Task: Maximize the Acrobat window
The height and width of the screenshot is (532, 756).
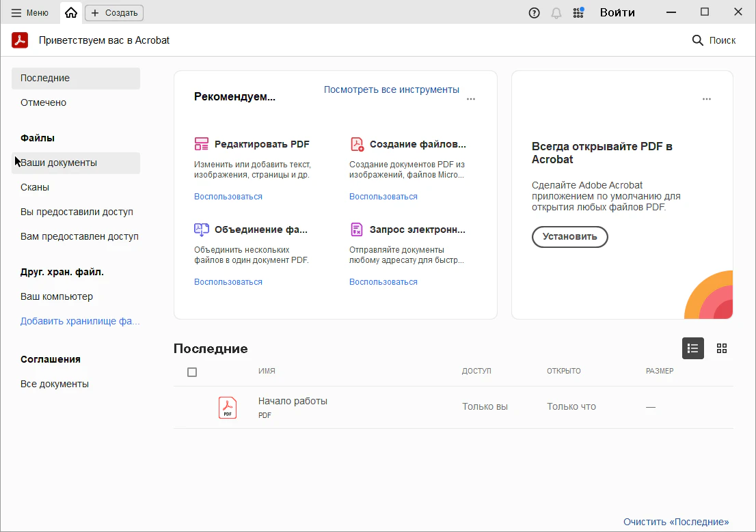Action: 705,12
